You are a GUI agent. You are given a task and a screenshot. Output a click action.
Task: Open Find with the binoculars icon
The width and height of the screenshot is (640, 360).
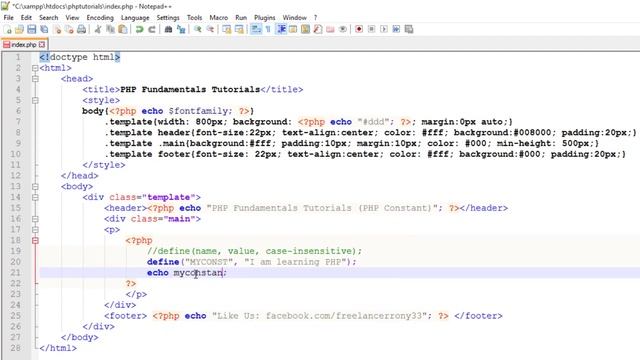point(168,29)
